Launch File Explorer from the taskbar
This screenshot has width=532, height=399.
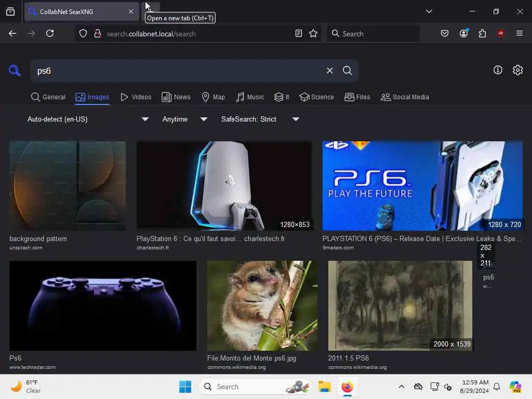tap(324, 387)
